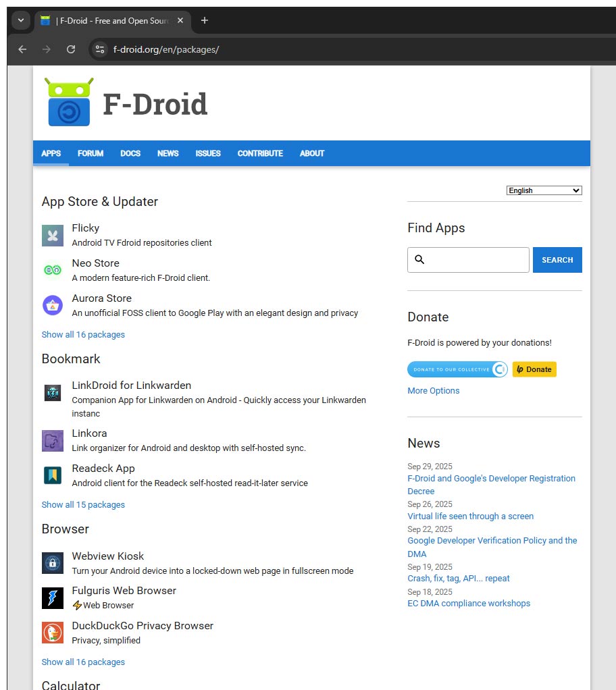Open the ABOUT navigation item
The width and height of the screenshot is (616, 690).
312,153
